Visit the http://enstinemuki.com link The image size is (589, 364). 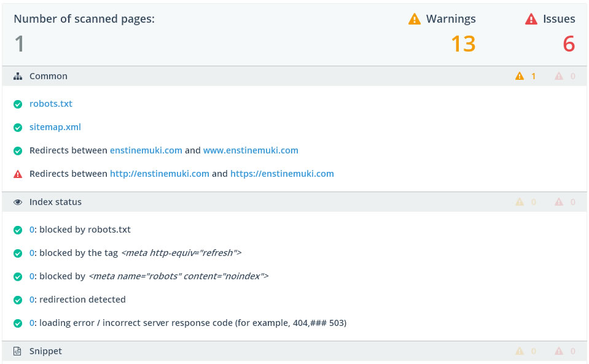160,174
